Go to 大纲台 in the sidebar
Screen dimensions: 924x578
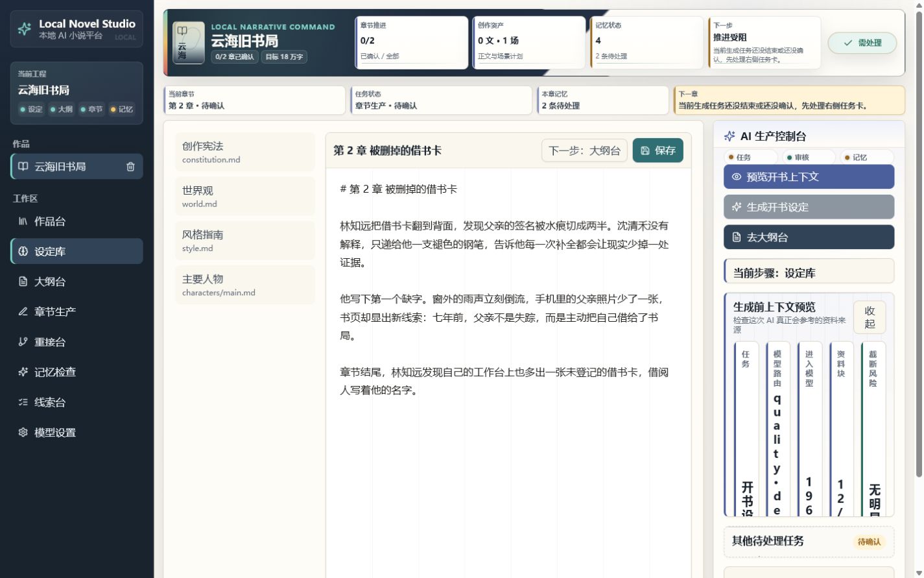77,282
